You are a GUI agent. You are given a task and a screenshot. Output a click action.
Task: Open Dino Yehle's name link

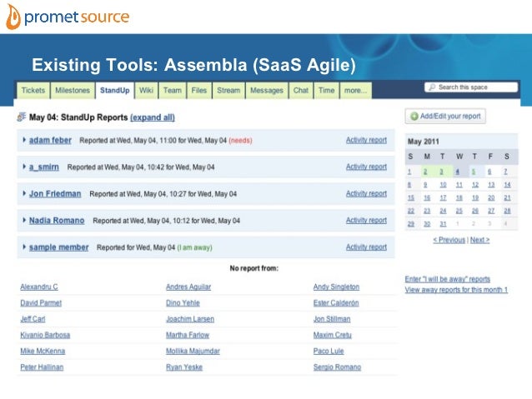[x=183, y=302]
